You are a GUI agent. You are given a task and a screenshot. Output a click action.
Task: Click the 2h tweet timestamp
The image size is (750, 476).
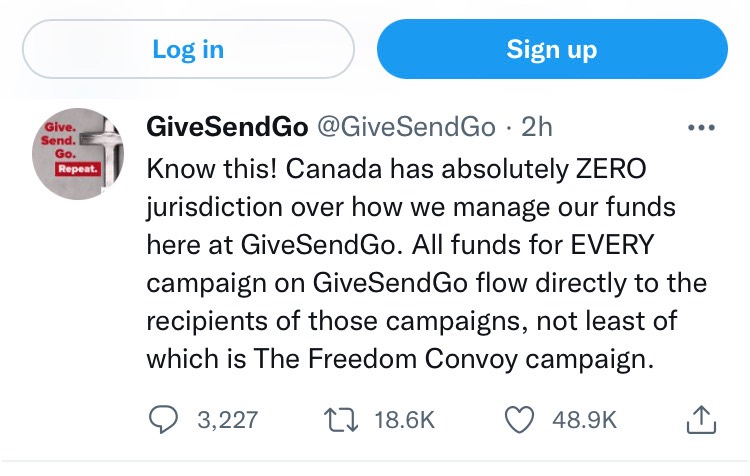click(x=537, y=127)
